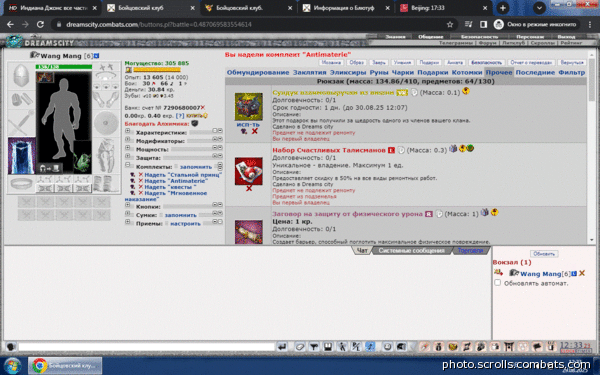This screenshot has height=375, width=600.
Task: Click the gloves equipment slot
Action: coord(106,99)
